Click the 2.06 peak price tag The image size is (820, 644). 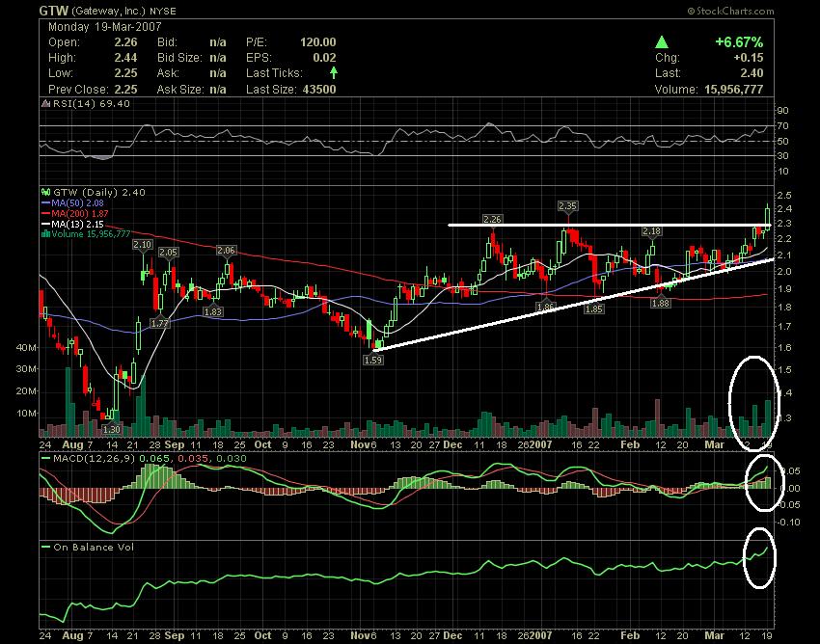226,251
